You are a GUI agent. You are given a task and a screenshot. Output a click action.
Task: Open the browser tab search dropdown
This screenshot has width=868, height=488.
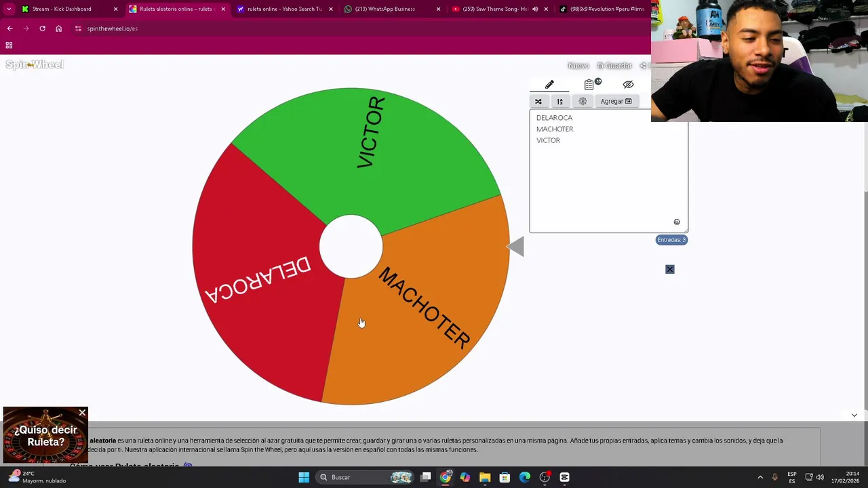coord(9,9)
